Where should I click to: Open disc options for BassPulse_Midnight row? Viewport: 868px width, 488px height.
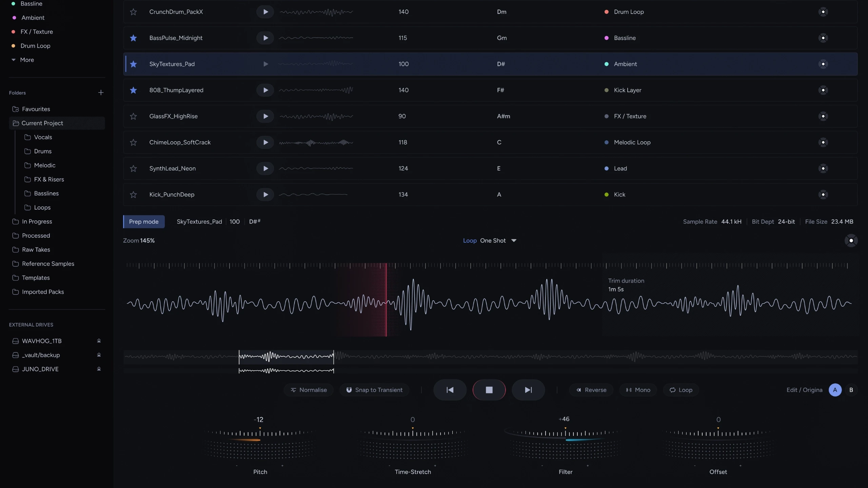pos(823,38)
